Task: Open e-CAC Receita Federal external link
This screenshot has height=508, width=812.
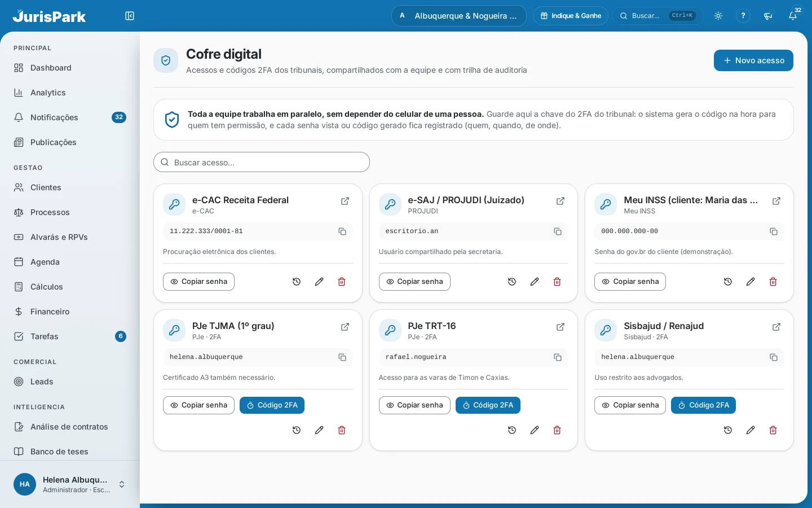Action: [345, 201]
